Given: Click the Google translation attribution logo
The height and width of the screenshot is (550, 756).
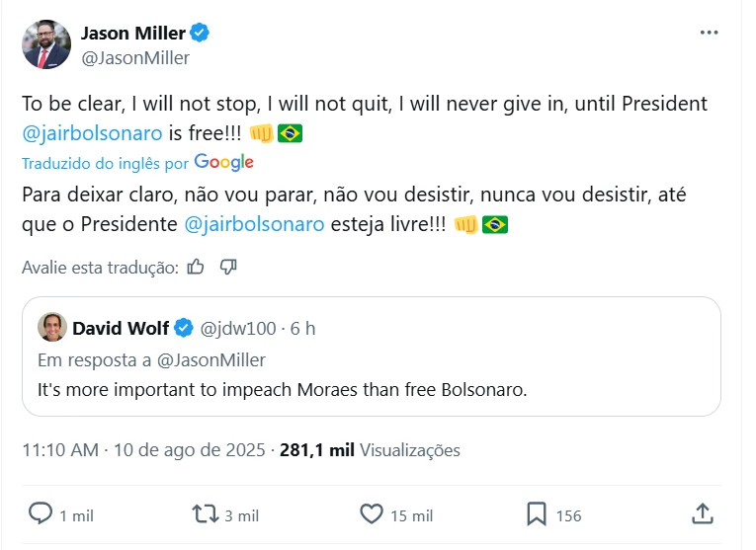Looking at the screenshot, I should (224, 162).
